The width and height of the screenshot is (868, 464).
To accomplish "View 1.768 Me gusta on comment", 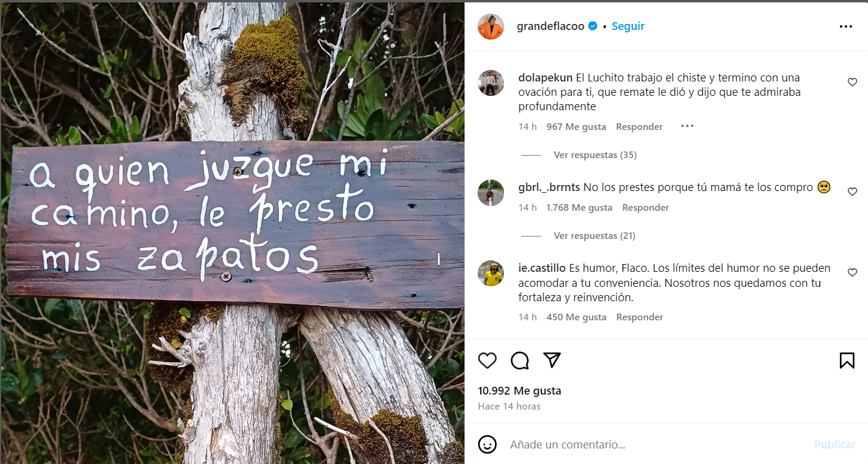I will 579,208.
